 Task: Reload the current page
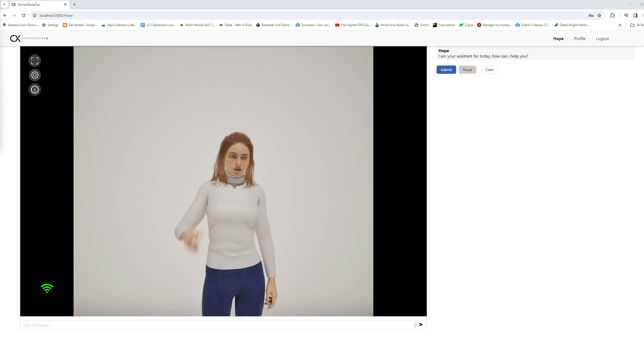coord(23,15)
